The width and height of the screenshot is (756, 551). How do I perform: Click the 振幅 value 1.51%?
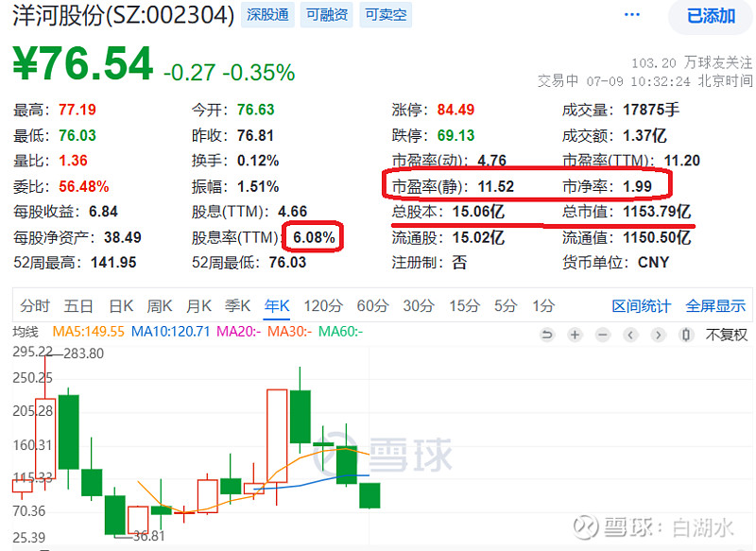(258, 186)
